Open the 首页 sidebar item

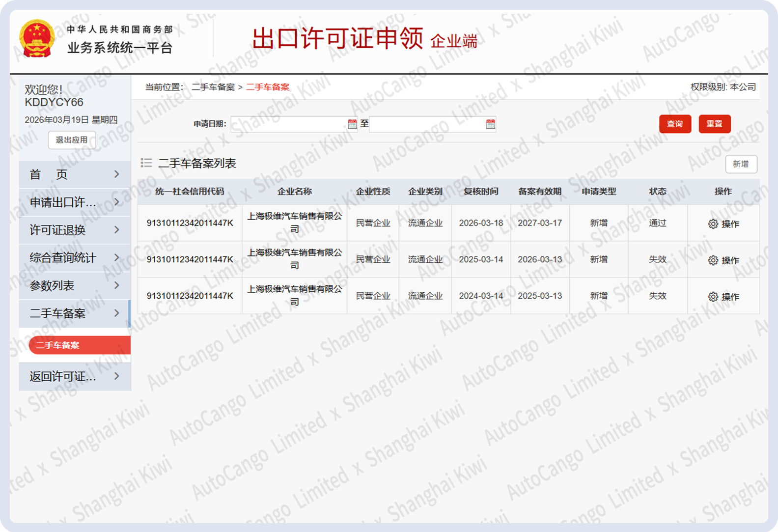click(x=75, y=174)
